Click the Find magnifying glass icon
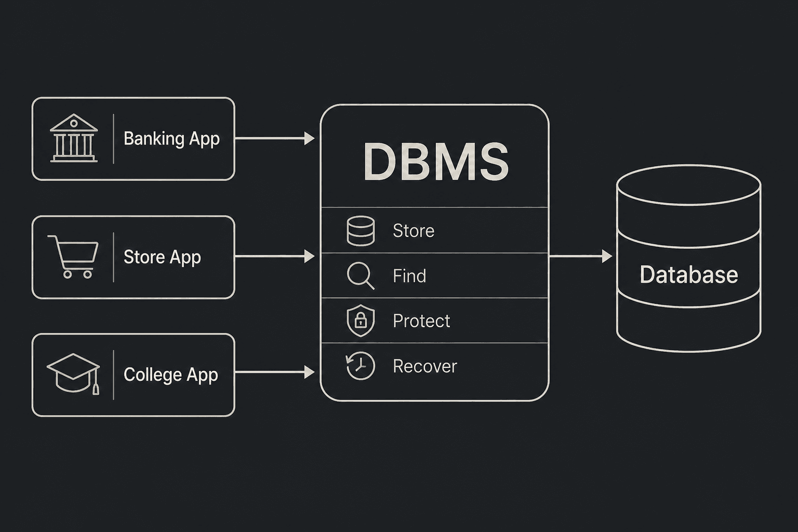The image size is (798, 532). [361, 276]
